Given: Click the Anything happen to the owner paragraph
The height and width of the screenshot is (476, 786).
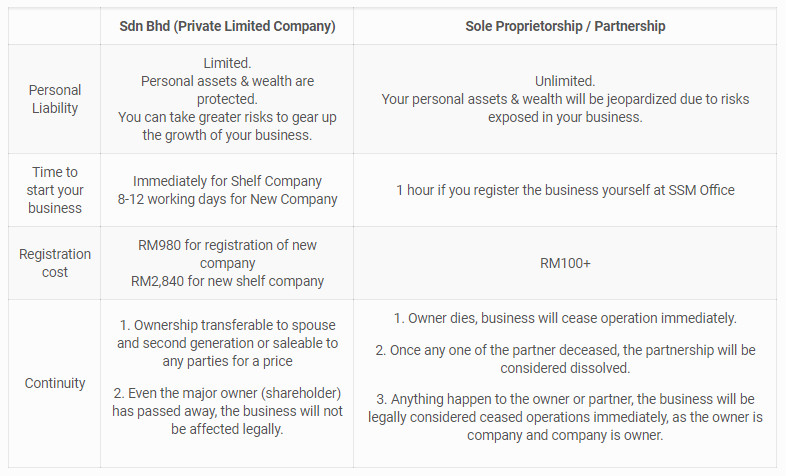Looking at the screenshot, I should [x=565, y=417].
